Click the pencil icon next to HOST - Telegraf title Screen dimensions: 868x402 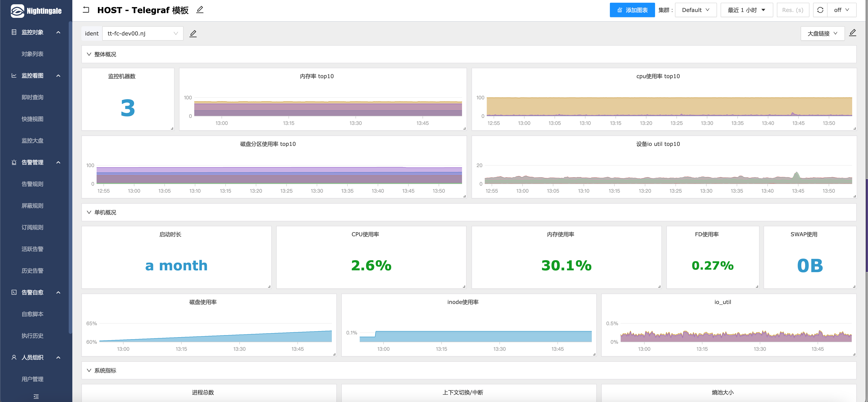tap(200, 10)
